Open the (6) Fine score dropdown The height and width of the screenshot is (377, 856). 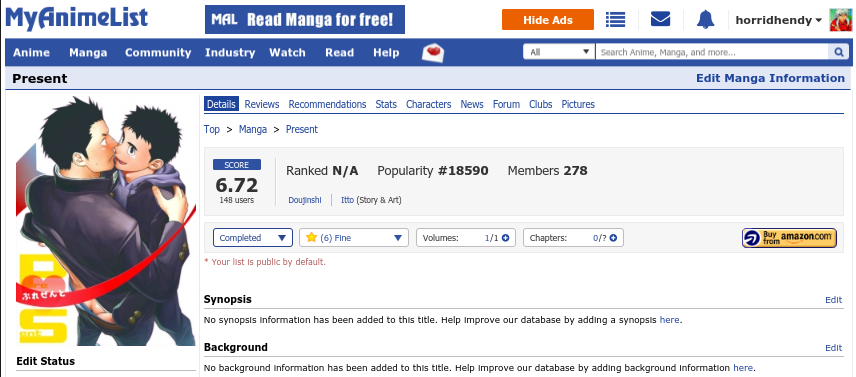coord(354,238)
